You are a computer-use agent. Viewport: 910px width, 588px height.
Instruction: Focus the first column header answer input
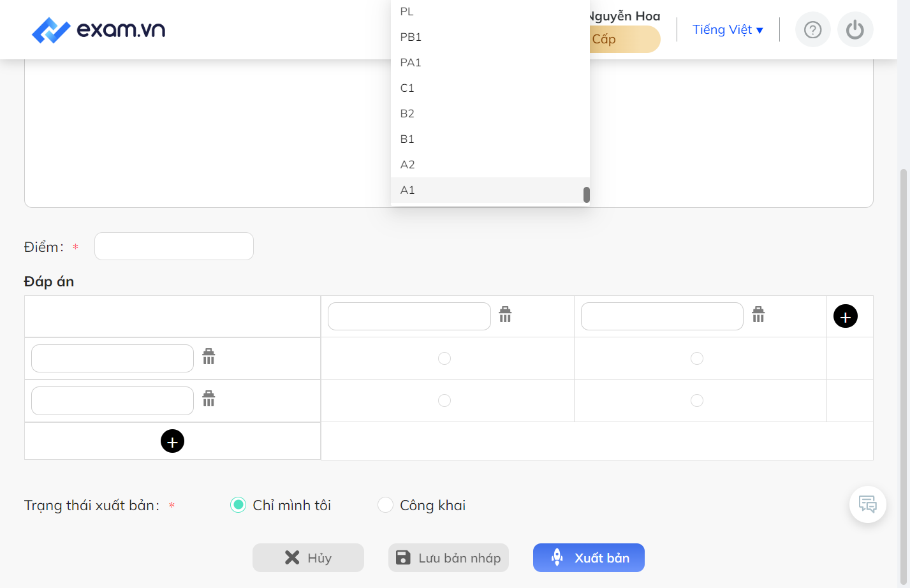tap(409, 316)
